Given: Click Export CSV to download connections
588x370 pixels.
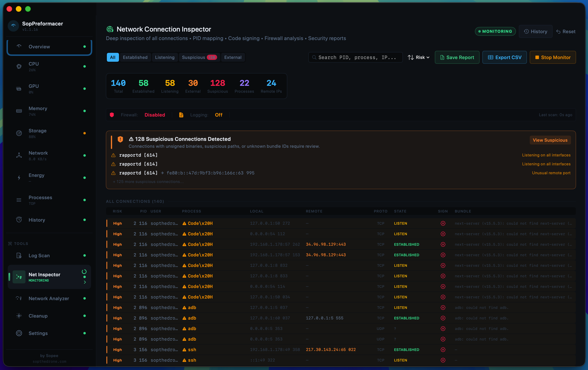Looking at the screenshot, I should click(504, 57).
